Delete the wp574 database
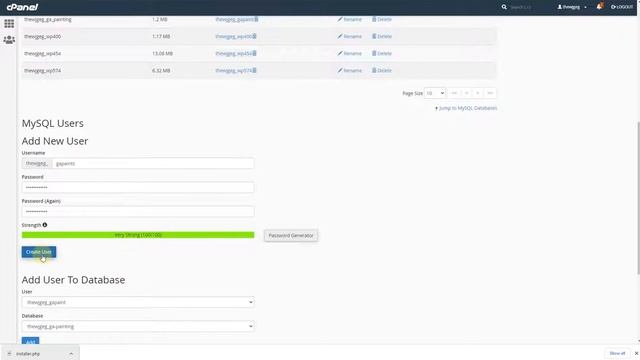Viewport: 640px width, 360px height. click(382, 71)
